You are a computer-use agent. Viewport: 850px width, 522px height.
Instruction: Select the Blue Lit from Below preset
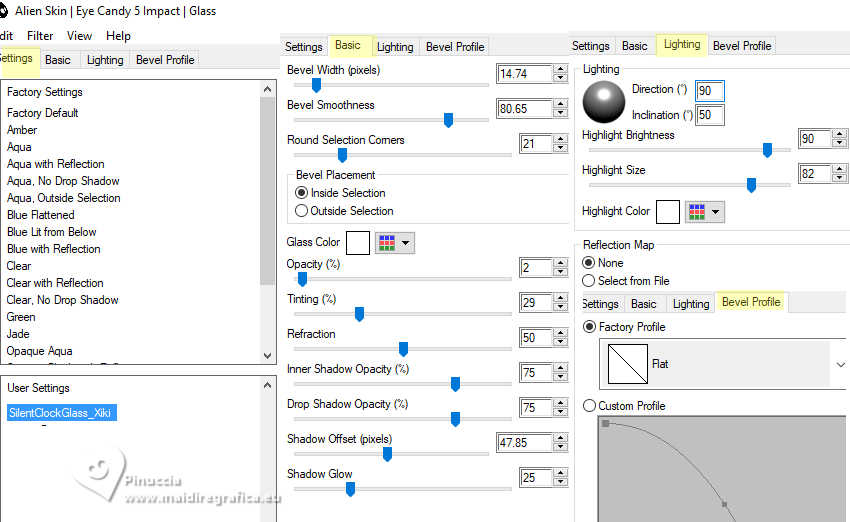[x=51, y=232]
